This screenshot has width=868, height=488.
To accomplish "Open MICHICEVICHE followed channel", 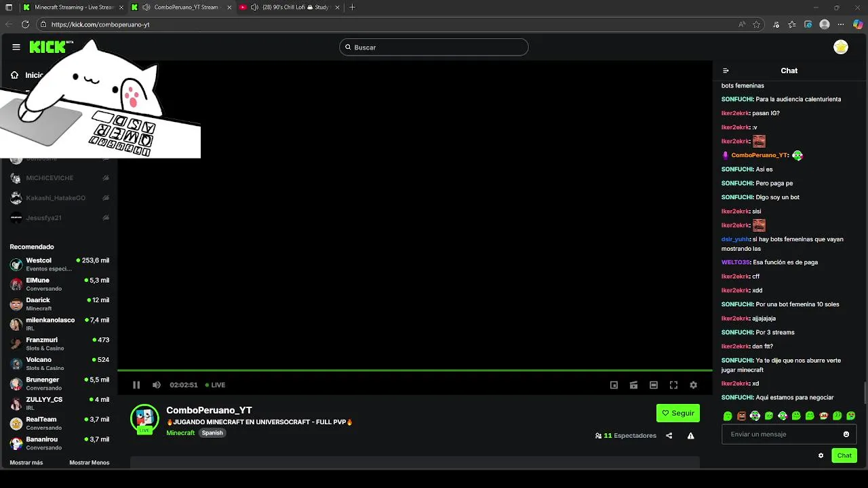I will (59, 178).
